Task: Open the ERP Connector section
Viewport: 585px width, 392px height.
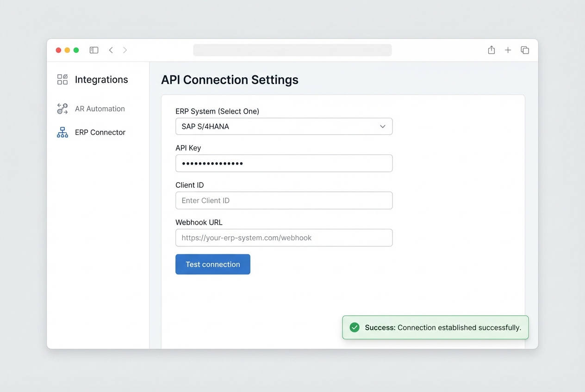Action: [x=100, y=132]
